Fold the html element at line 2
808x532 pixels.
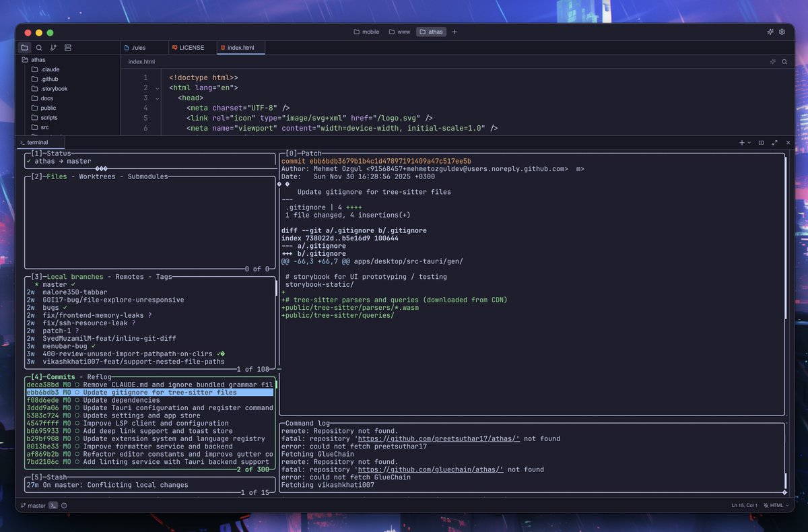pyautogui.click(x=157, y=88)
